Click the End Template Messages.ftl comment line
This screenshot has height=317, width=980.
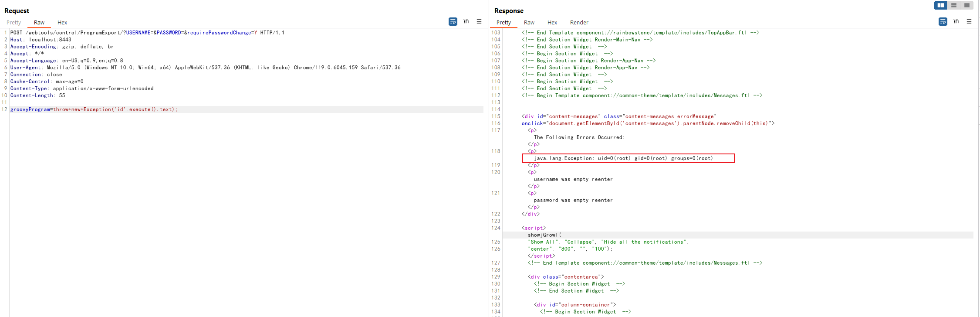tap(645, 263)
